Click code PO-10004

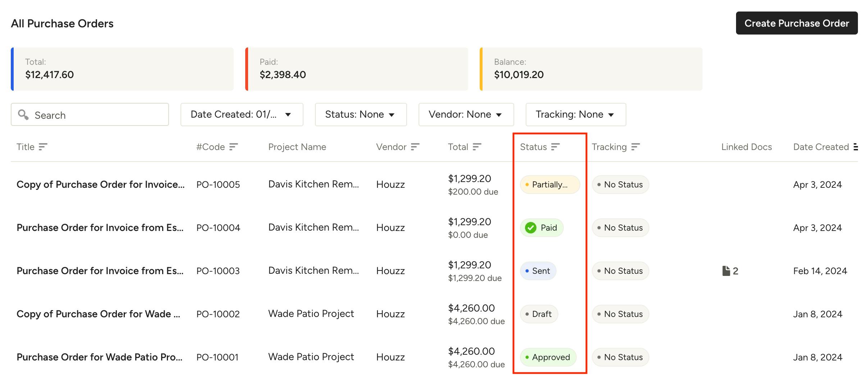point(218,228)
